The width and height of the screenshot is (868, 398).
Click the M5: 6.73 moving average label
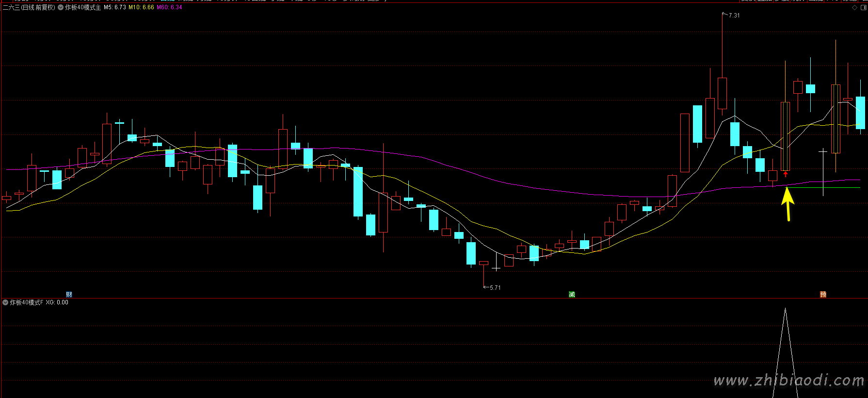115,7
